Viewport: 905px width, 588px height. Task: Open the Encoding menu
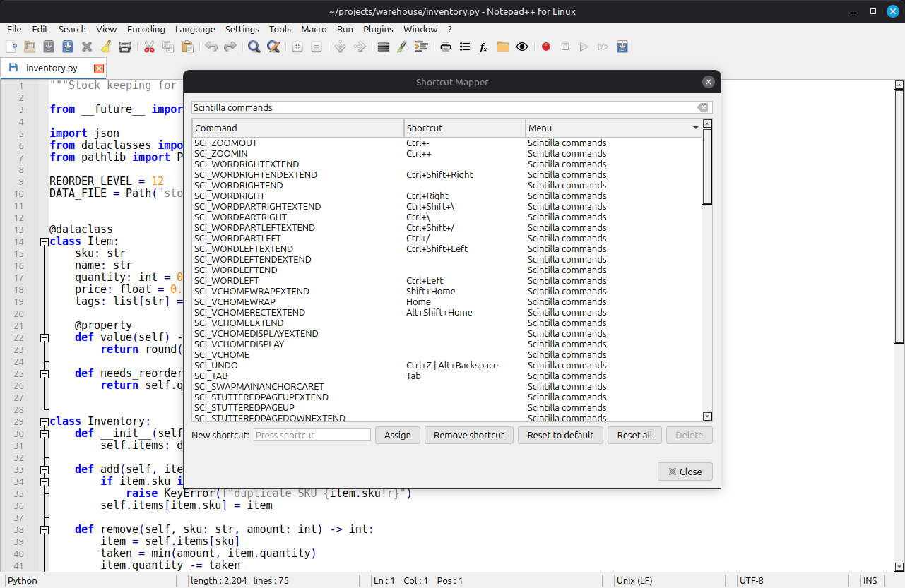146,29
